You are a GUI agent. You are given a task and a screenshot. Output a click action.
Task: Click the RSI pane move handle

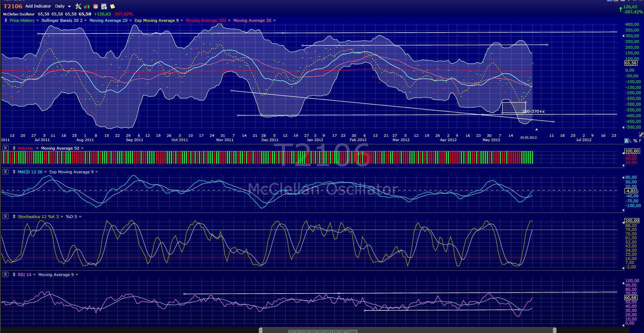(x=14, y=275)
